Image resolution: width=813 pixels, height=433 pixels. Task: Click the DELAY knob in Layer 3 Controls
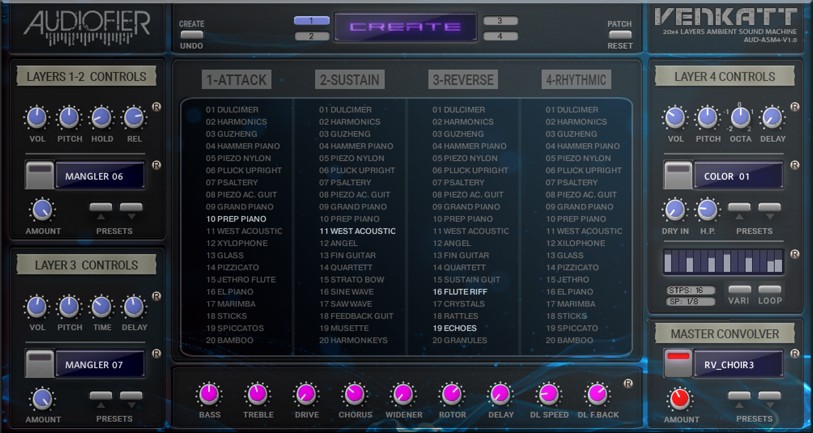134,306
